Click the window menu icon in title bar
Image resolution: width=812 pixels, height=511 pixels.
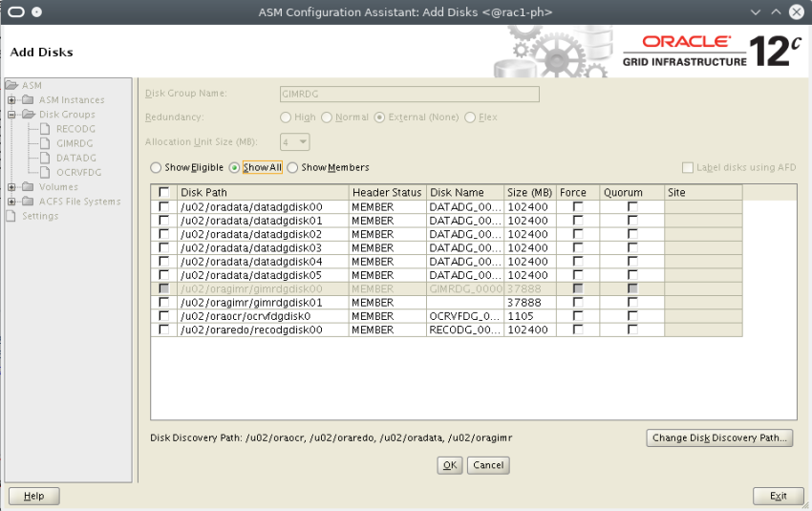click(16, 11)
